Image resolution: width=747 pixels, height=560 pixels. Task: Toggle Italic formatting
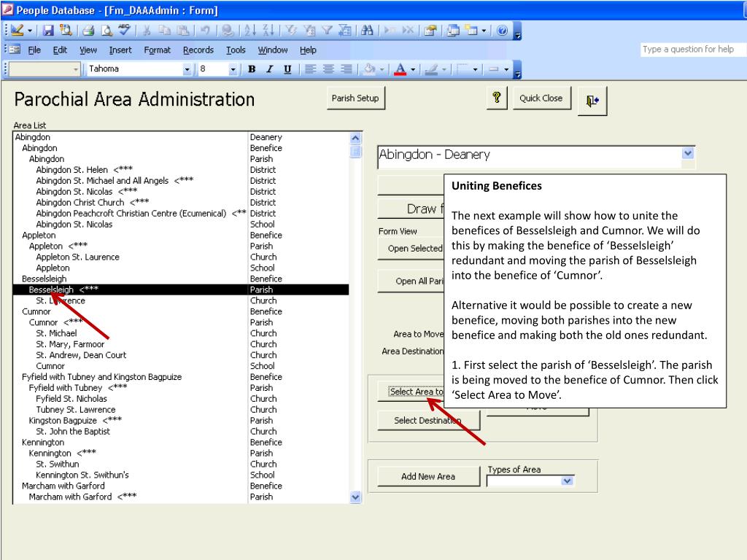click(x=270, y=69)
